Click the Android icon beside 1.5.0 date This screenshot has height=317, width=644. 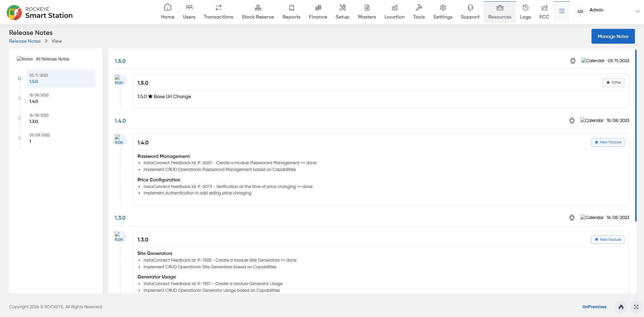point(573,61)
